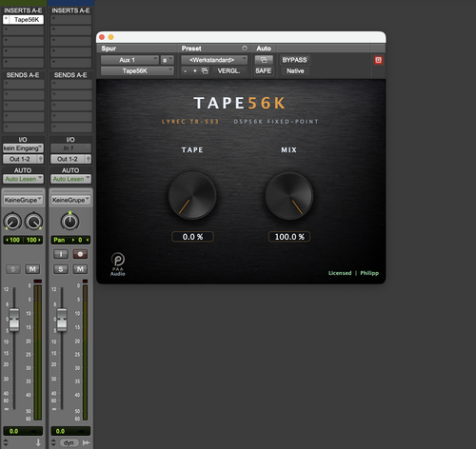Click the VERGL. compare button
476x449 pixels.
(228, 70)
